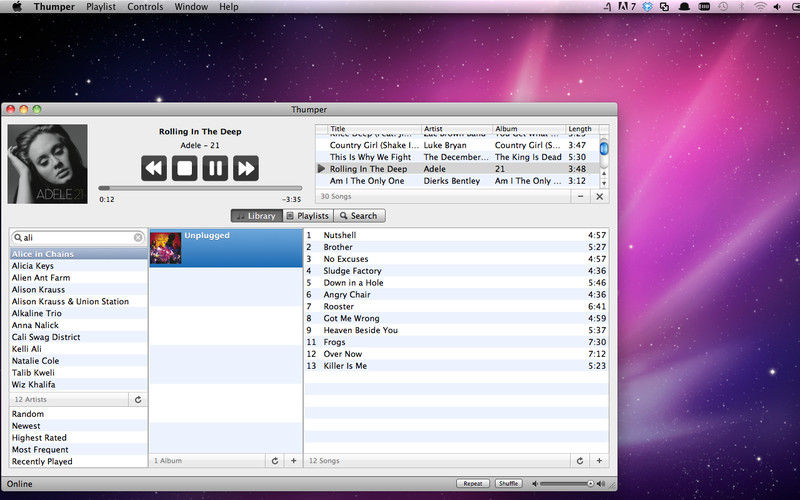Choose the Newest album list
The image size is (800, 500).
tap(79, 426)
